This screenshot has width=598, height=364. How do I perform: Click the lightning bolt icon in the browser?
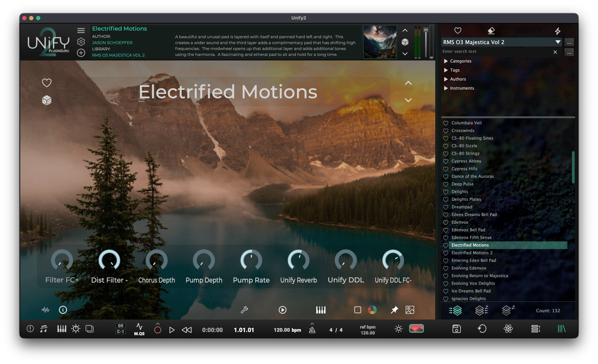point(558,31)
